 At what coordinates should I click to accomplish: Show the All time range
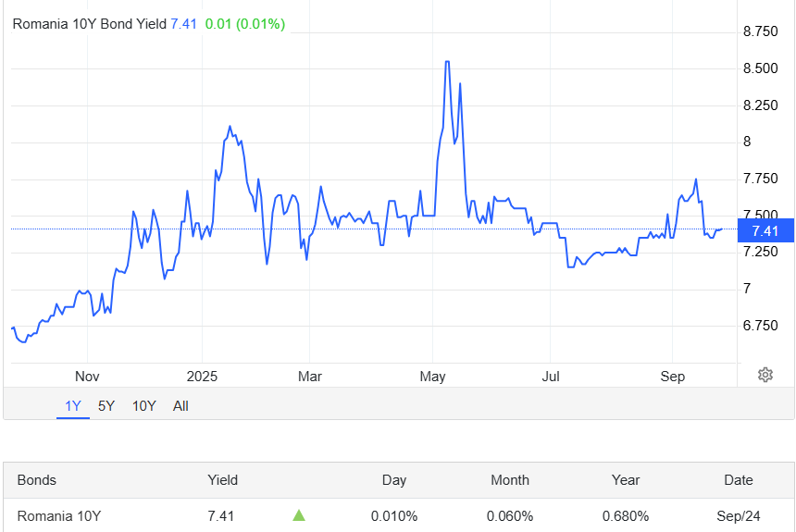(x=180, y=406)
